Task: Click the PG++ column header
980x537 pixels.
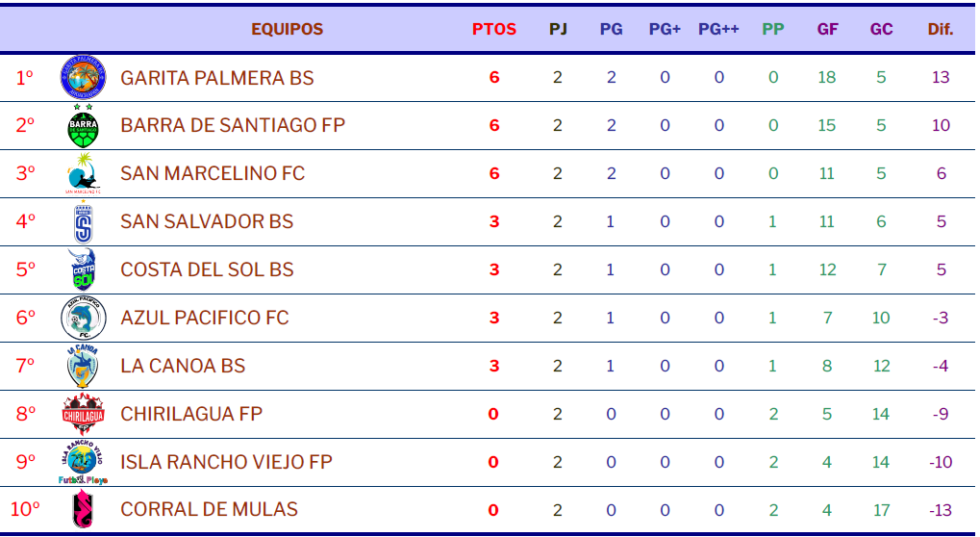Action: click(x=718, y=29)
